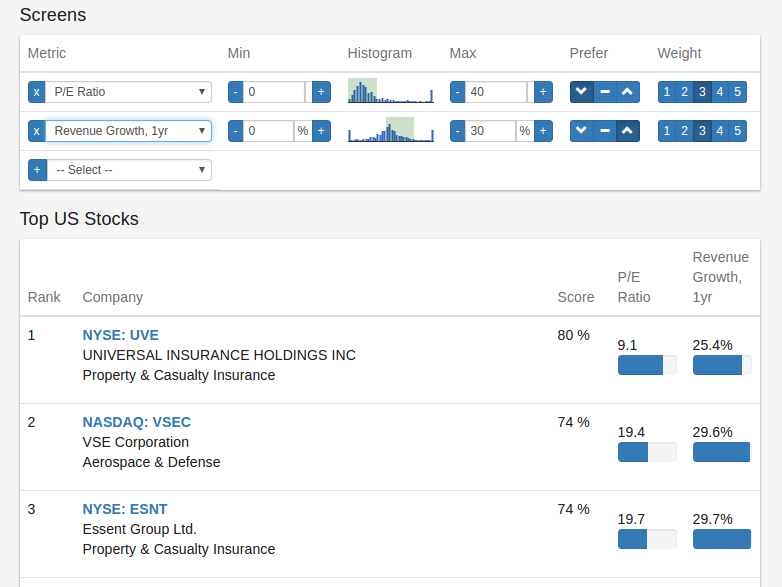
Task: Click the P/E Ratio histogram
Action: [x=391, y=91]
